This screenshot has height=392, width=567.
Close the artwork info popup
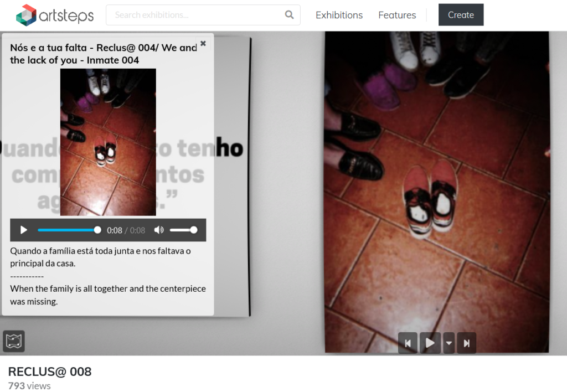(203, 43)
